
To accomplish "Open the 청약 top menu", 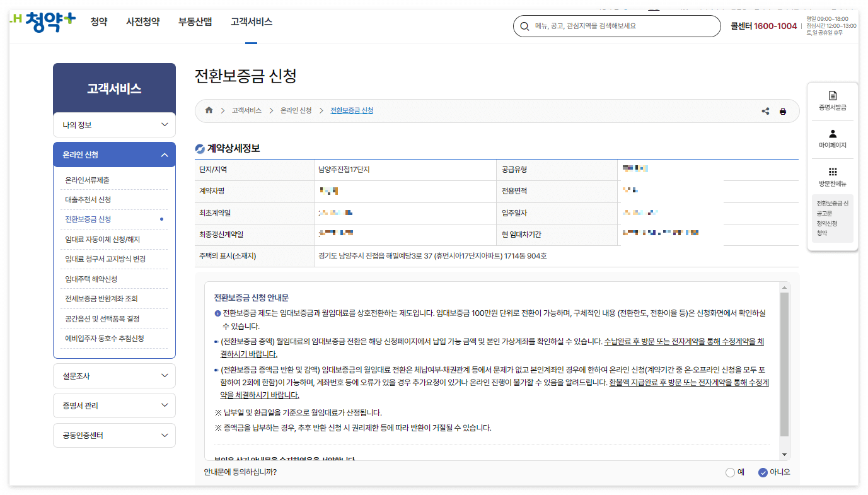I will tap(99, 21).
